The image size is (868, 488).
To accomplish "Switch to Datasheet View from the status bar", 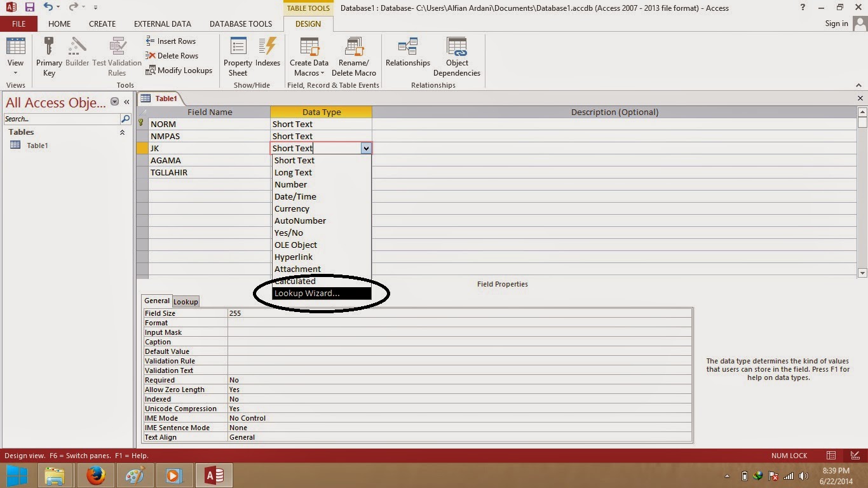I will coord(831,456).
